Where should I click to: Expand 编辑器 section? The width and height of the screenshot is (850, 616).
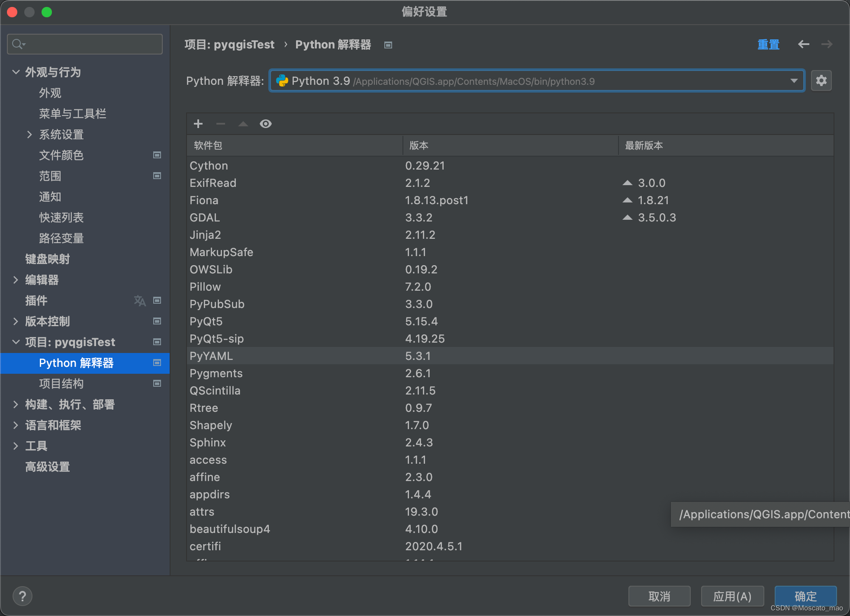pos(16,280)
